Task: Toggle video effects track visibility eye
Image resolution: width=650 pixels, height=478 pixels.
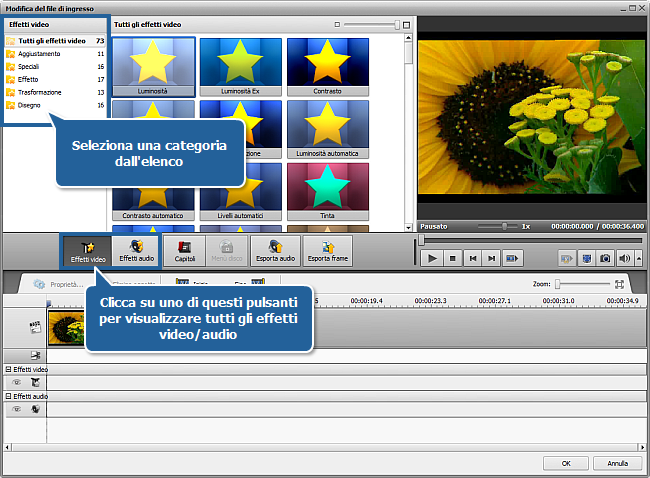Action: (17, 382)
